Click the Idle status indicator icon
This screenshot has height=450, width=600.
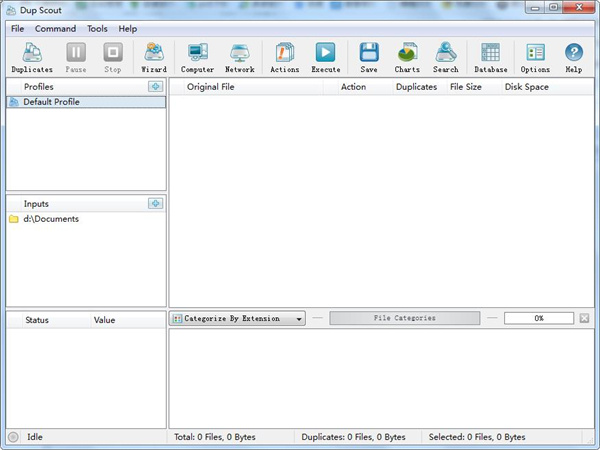coord(13,437)
